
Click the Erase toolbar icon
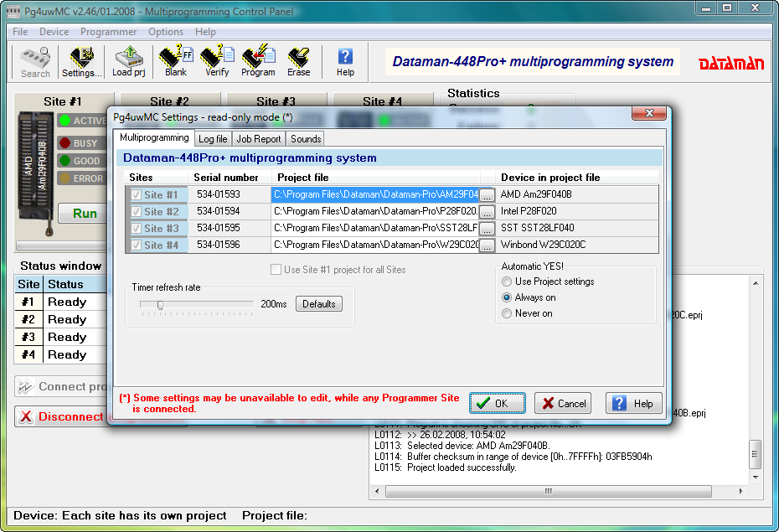coord(298,62)
